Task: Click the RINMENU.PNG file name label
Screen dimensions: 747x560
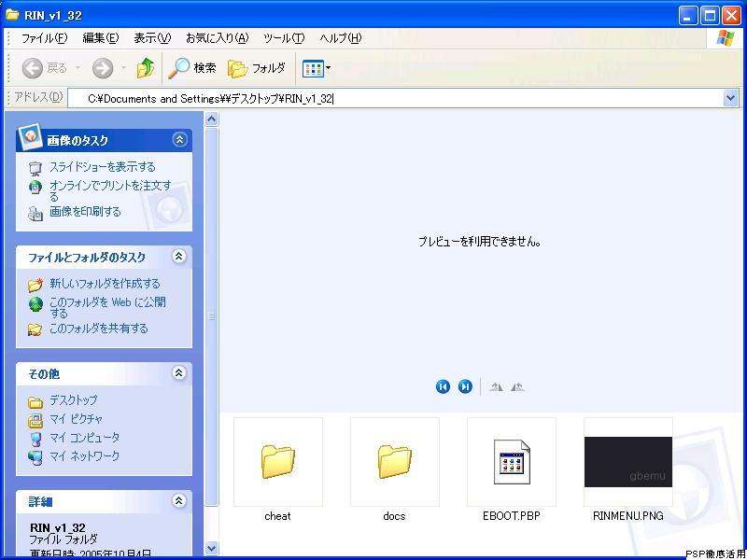Action: [628, 516]
